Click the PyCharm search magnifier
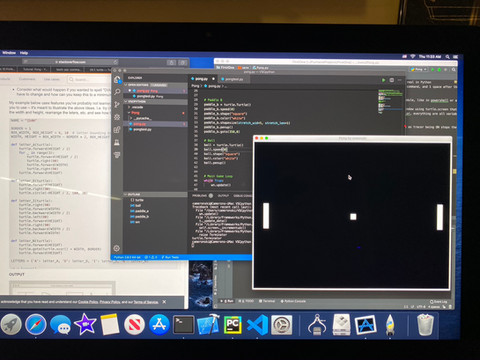This screenshot has width=480, height=360. 454,69
